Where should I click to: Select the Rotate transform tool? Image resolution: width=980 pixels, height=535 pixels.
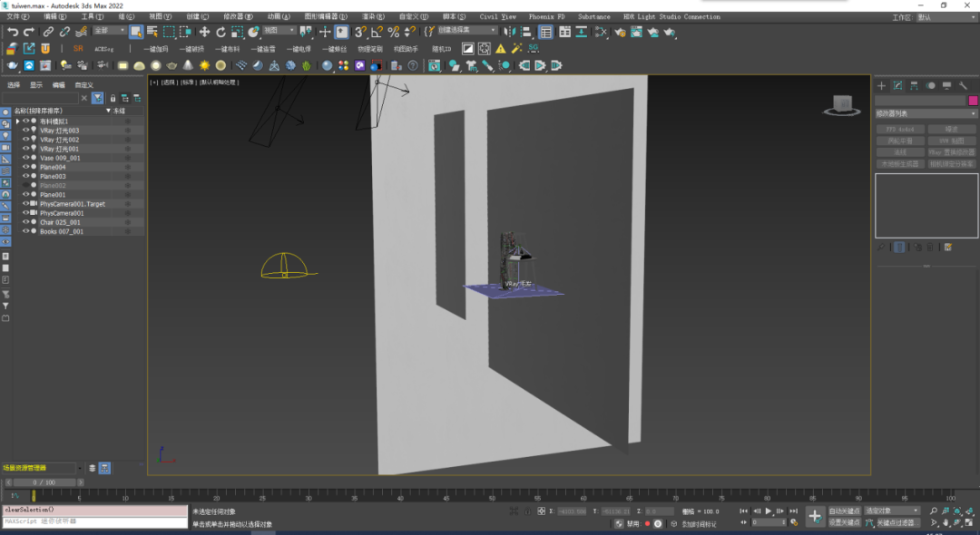coord(220,32)
